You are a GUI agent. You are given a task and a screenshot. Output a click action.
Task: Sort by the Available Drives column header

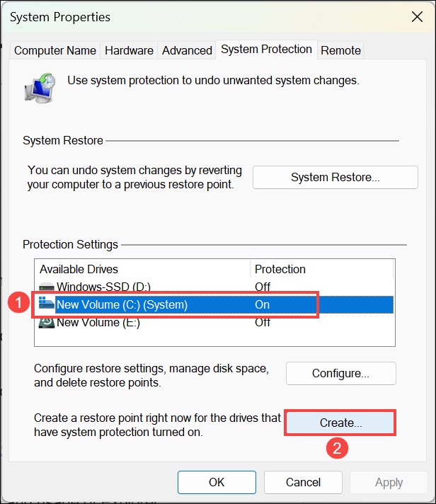pos(79,269)
